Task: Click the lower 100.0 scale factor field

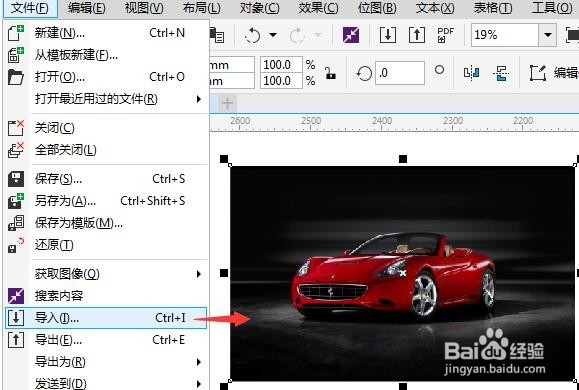Action: [x=281, y=81]
